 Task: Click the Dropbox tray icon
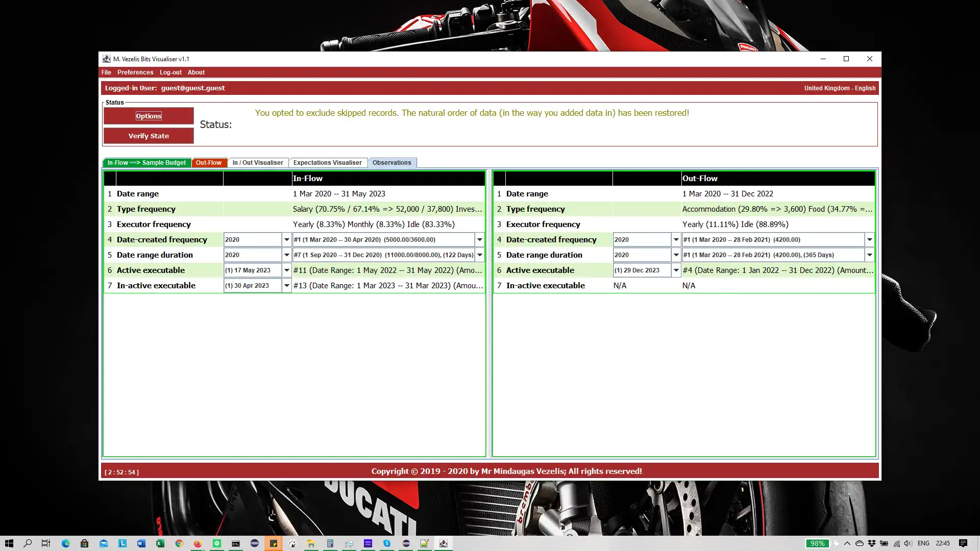(x=871, y=543)
